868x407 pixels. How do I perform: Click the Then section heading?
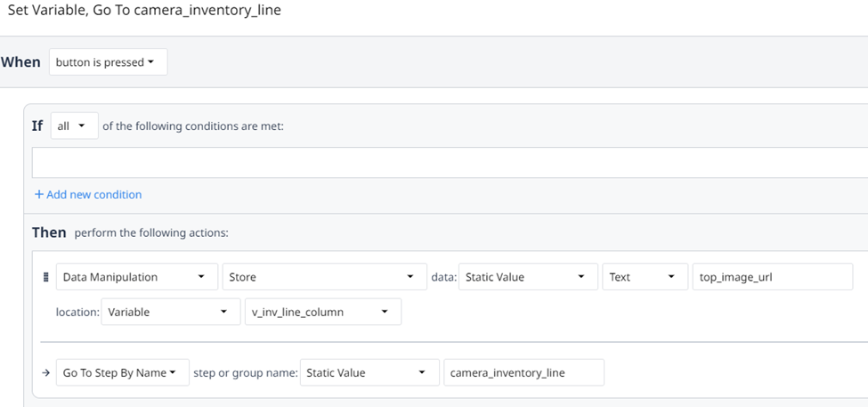[49, 232]
